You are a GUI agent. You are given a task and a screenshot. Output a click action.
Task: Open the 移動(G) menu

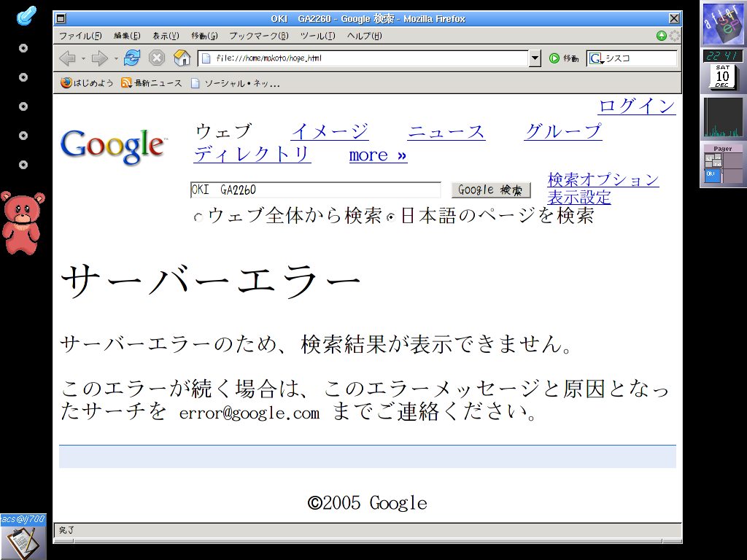(204, 36)
